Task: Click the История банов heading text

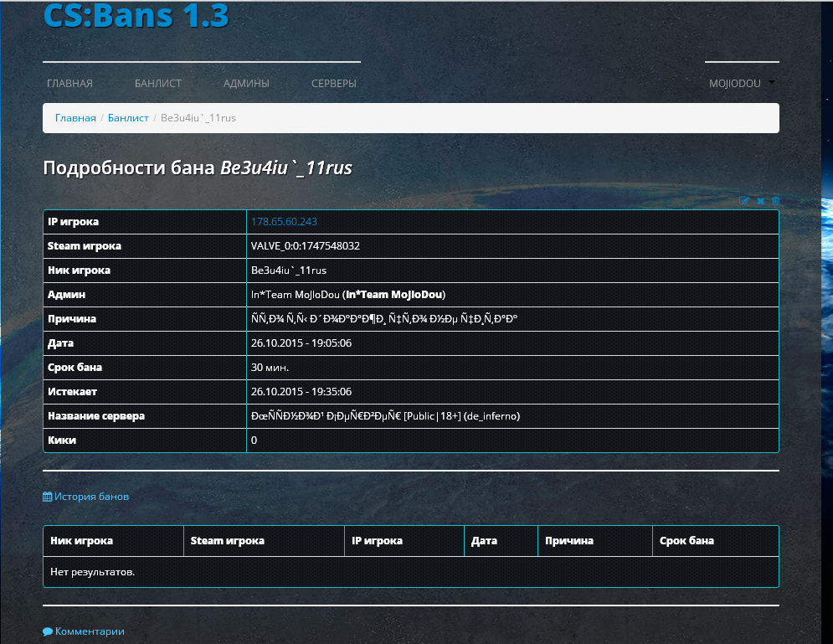Action: pos(91,497)
